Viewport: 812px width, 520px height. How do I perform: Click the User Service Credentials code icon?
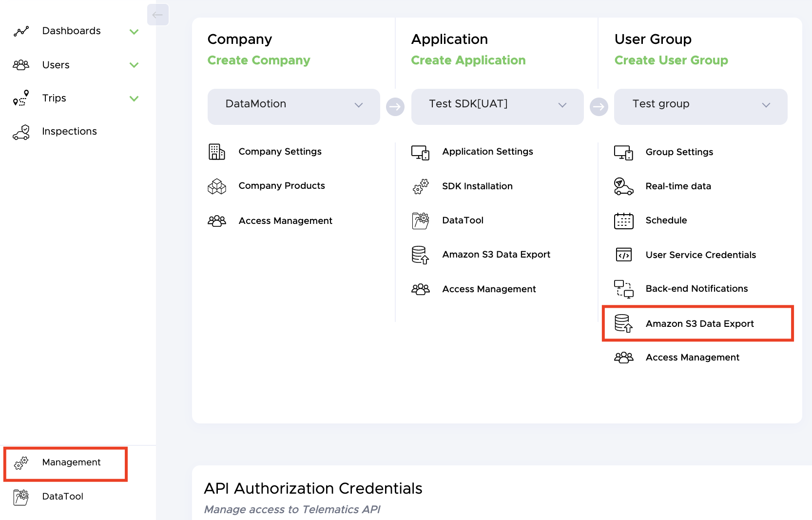pyautogui.click(x=623, y=255)
